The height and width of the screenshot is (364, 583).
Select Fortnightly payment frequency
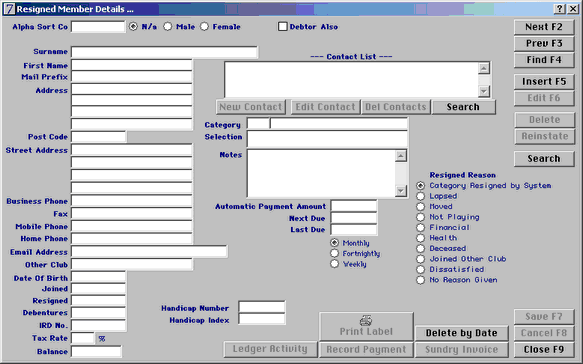click(x=335, y=253)
